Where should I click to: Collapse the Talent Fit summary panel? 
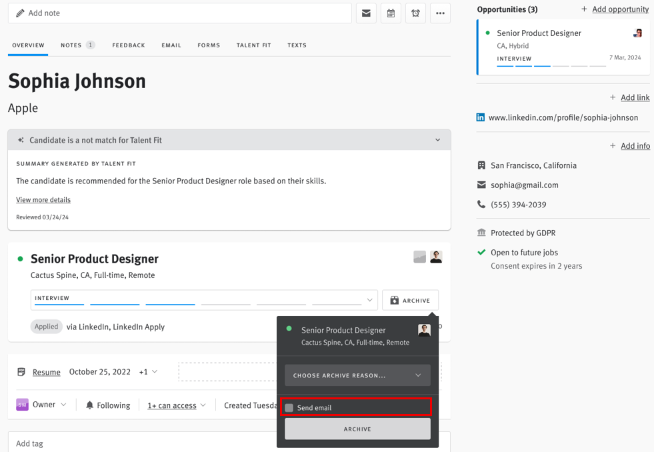tap(437, 140)
